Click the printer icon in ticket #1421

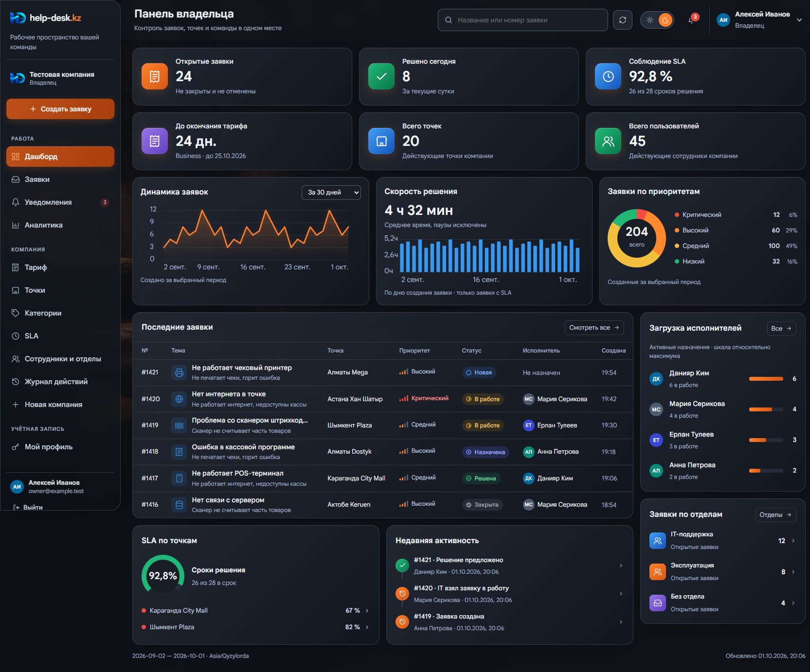pyautogui.click(x=179, y=372)
